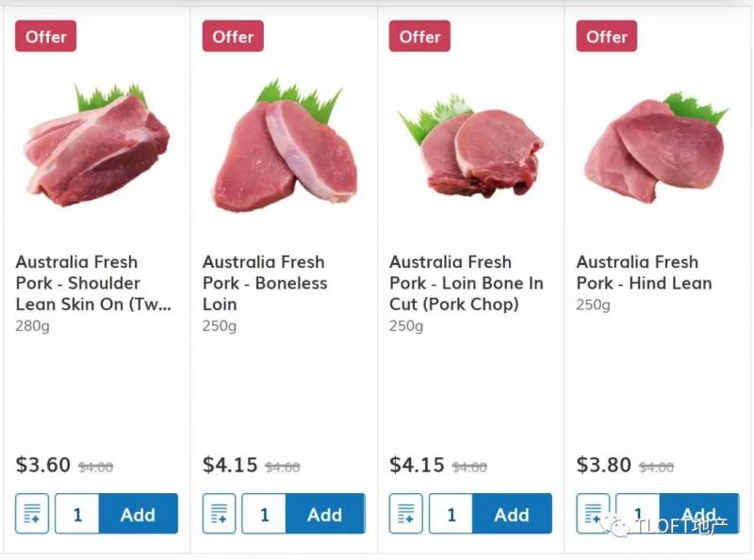Click Offer badge on Hind Lean pork

[606, 37]
